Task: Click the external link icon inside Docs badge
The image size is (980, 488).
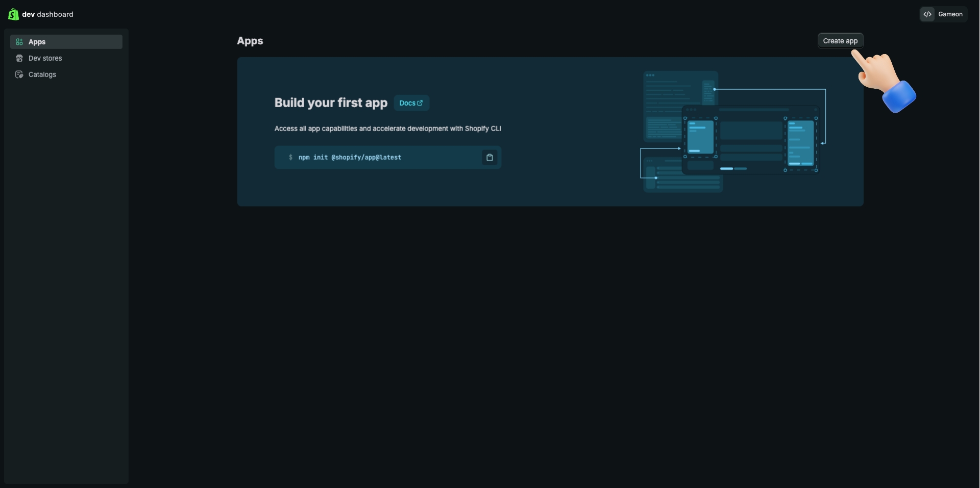Action: click(x=420, y=102)
